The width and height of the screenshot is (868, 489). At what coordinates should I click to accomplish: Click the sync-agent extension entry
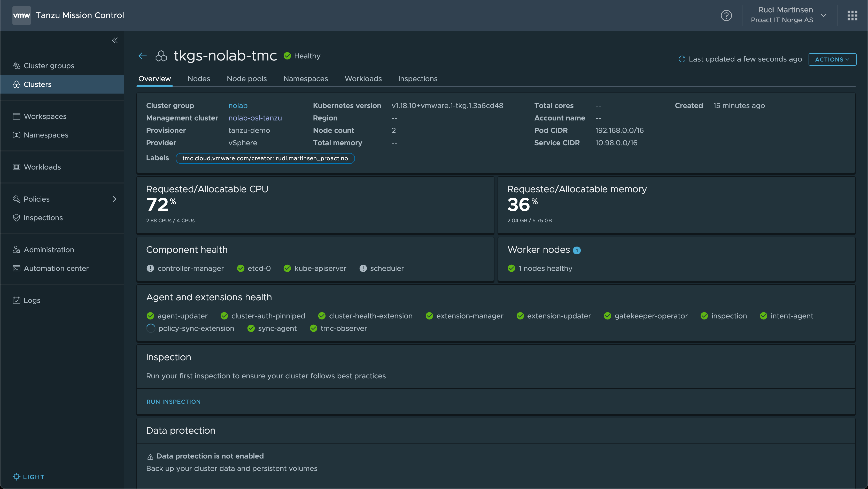pyautogui.click(x=272, y=328)
